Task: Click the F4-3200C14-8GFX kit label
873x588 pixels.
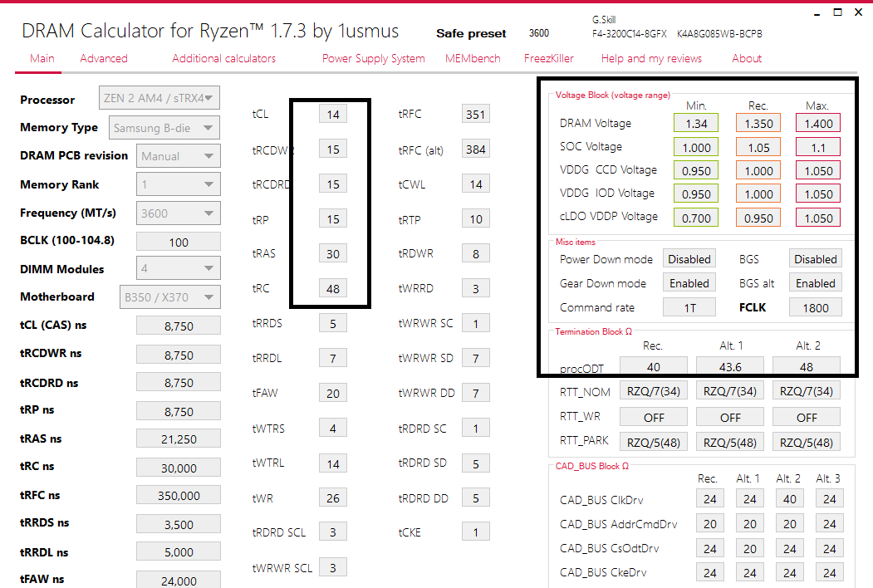Action: (629, 33)
